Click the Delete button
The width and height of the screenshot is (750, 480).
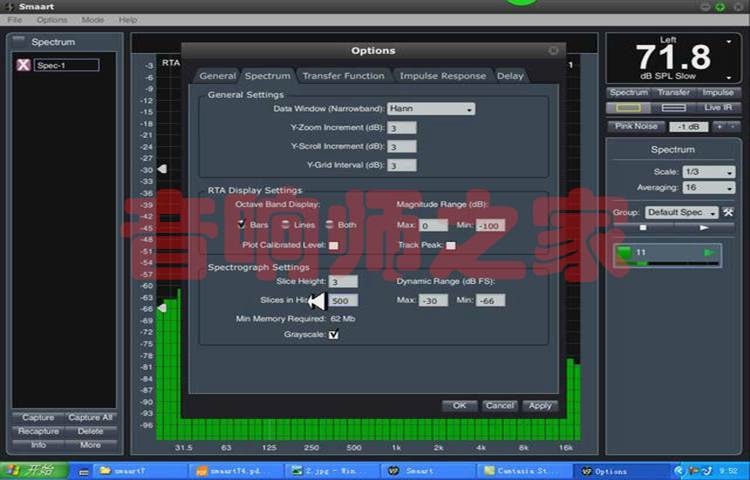(x=90, y=431)
